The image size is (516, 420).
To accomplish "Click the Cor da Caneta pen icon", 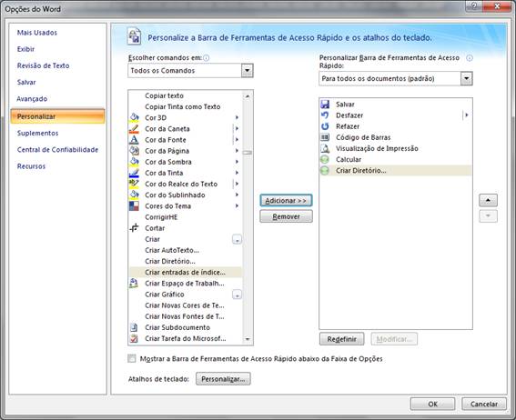I will [x=134, y=128].
